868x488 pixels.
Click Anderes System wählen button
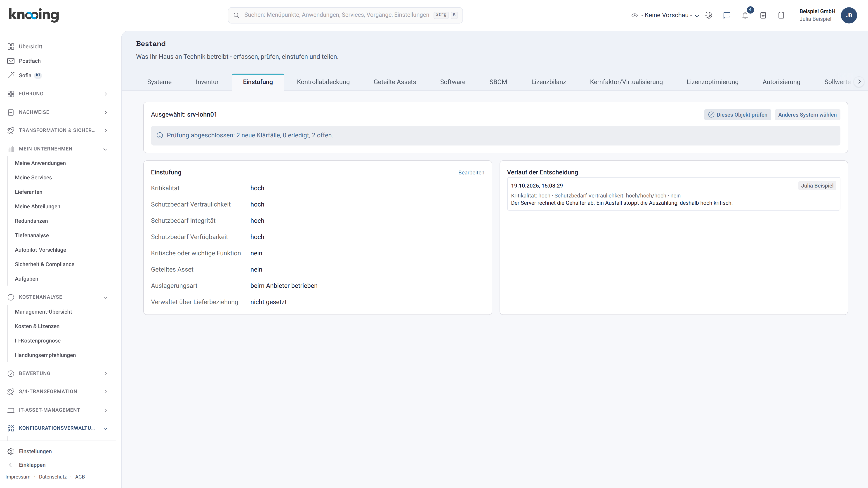click(807, 115)
